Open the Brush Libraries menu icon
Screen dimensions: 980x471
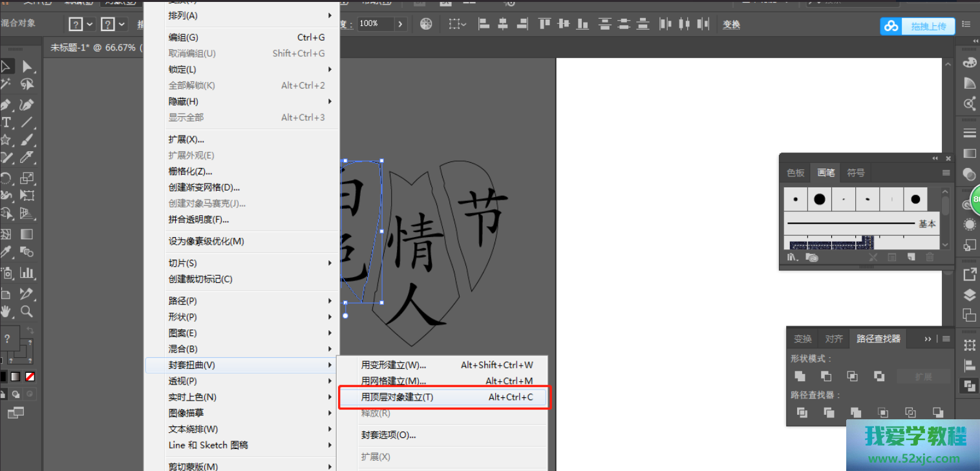(x=793, y=257)
